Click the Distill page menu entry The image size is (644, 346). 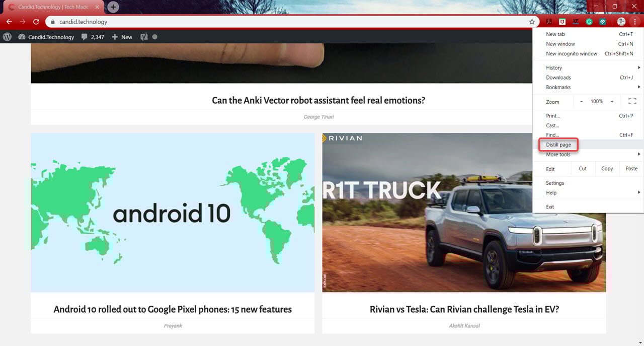pyautogui.click(x=588, y=145)
